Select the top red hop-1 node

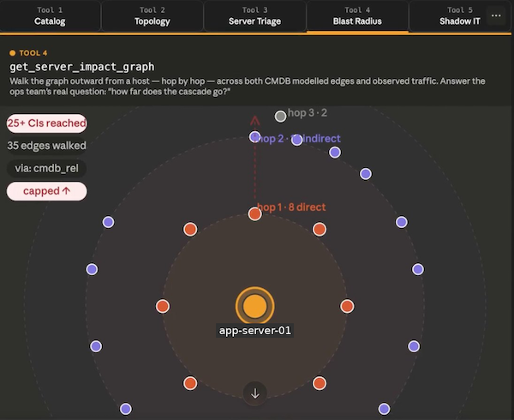tap(254, 213)
